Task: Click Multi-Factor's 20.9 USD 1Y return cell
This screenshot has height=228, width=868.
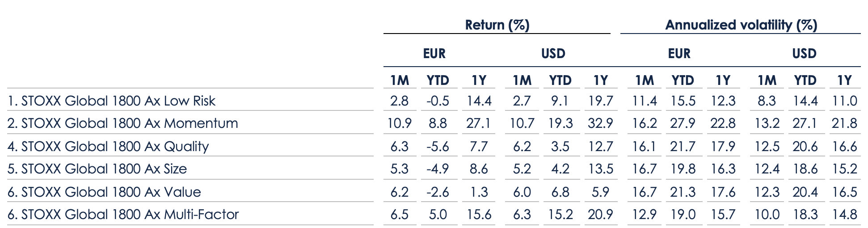Action: [600, 215]
